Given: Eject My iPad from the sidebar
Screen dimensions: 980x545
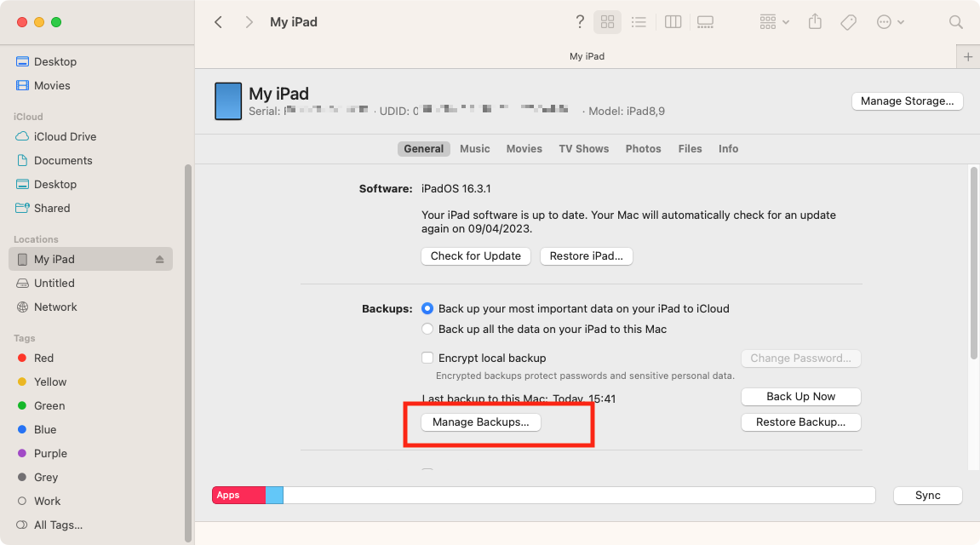Looking at the screenshot, I should (x=160, y=260).
